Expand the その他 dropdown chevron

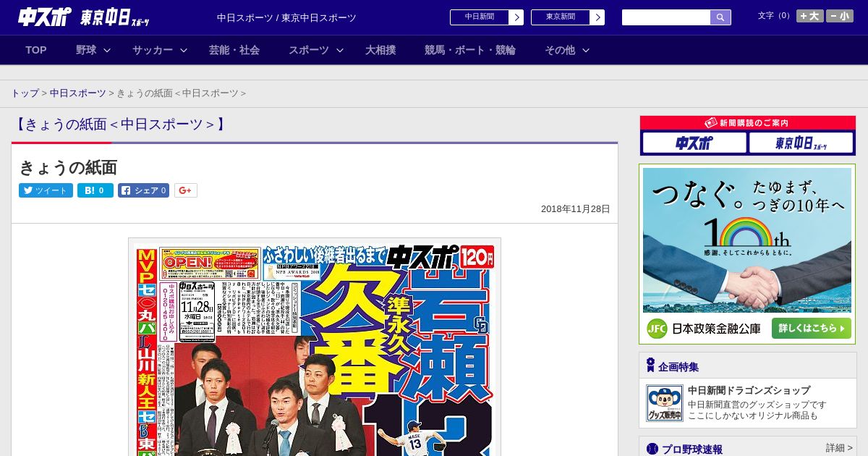click(586, 50)
